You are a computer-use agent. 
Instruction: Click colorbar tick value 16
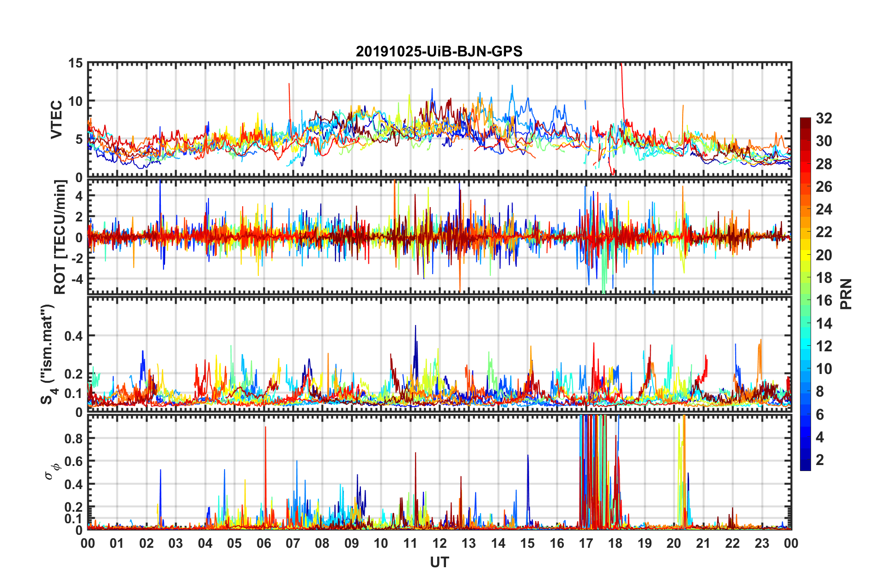pos(824,300)
